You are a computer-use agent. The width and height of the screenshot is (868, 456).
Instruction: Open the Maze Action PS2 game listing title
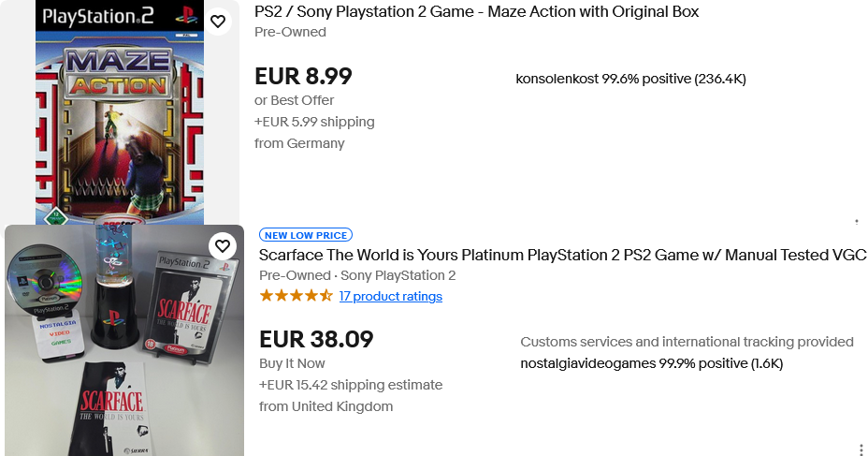pyautogui.click(x=476, y=11)
